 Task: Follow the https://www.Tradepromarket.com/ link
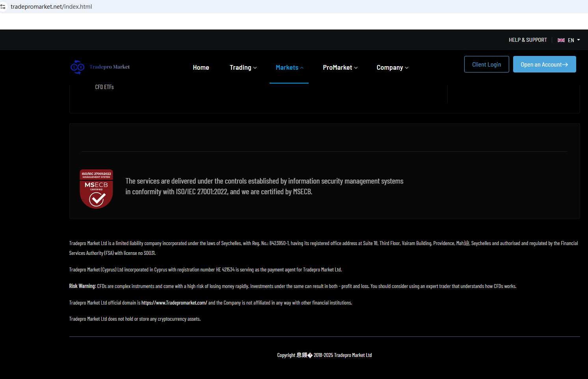tap(174, 303)
